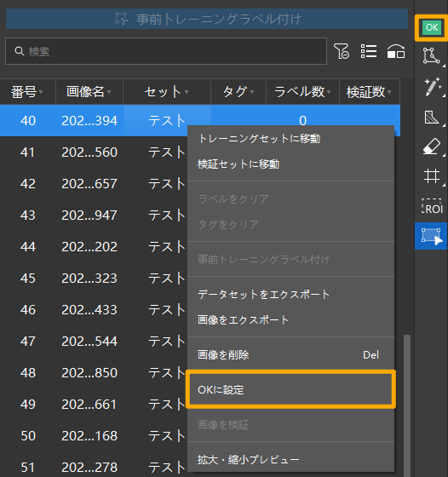This screenshot has width=448, height=477.
Task: Select the eraser tool
Action: point(432,147)
